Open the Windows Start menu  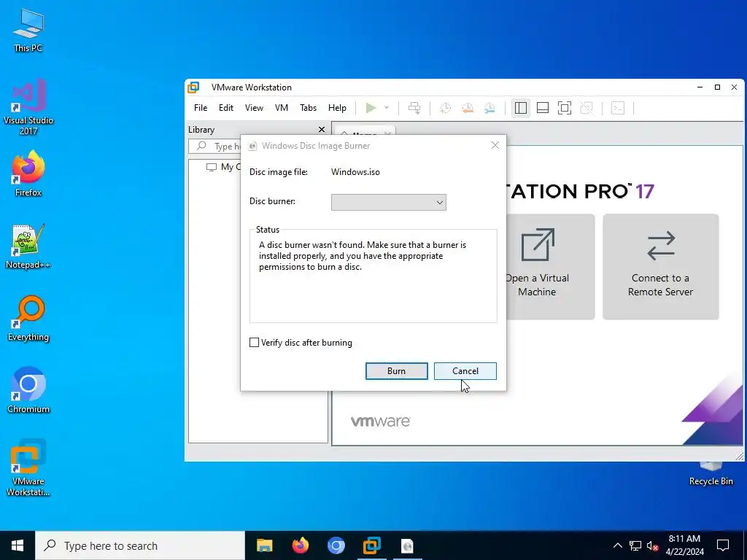[18, 545]
